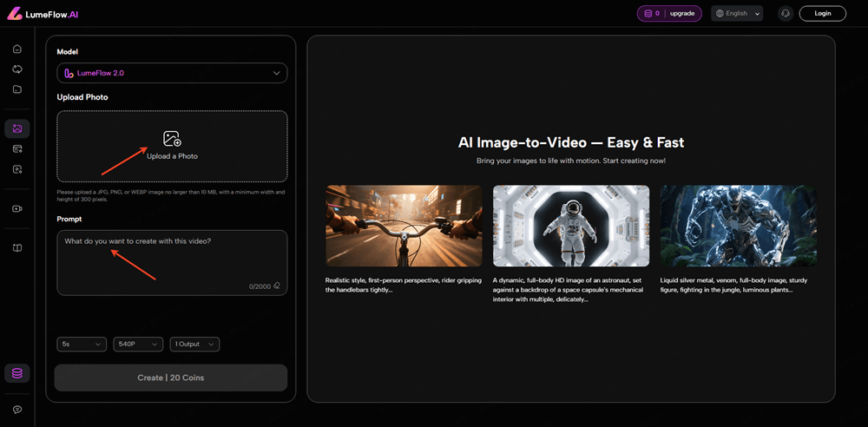
Task: Open the 5s duration dropdown
Action: coord(82,344)
